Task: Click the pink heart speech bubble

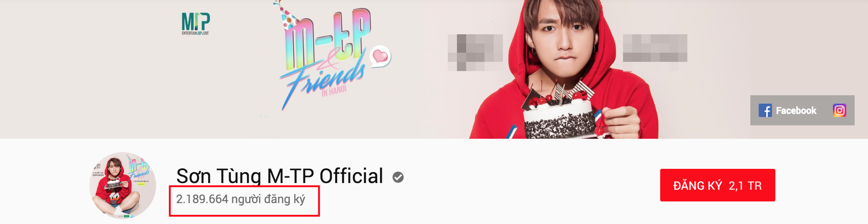Action: coord(380,56)
